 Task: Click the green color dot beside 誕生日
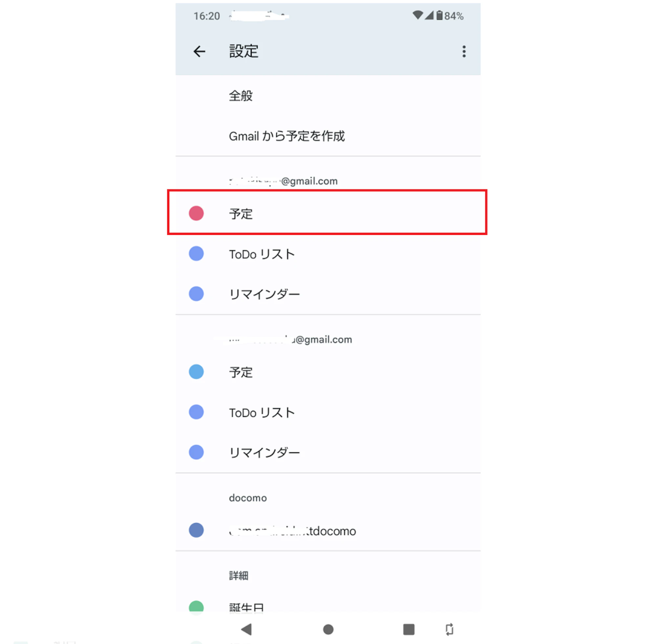196,607
